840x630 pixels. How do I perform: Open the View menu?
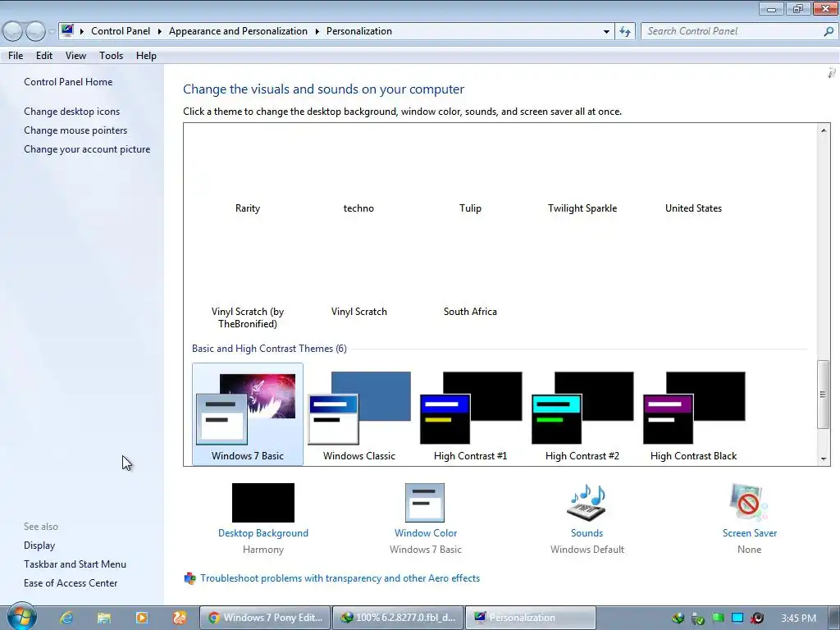[75, 56]
